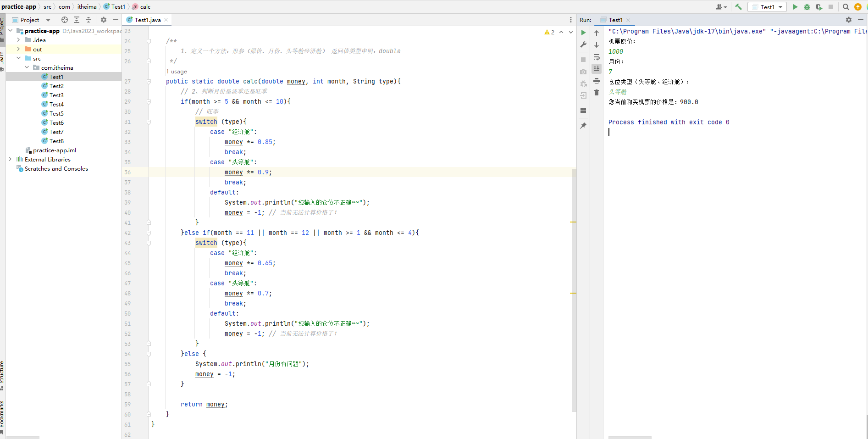Open Project panel options gear
868x439 pixels.
click(x=104, y=20)
